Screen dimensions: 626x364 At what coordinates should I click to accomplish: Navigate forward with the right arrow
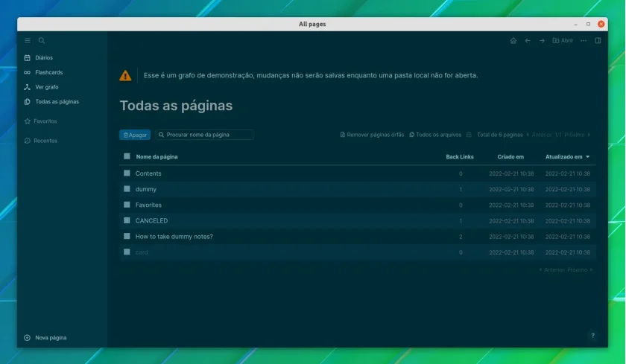pos(542,40)
